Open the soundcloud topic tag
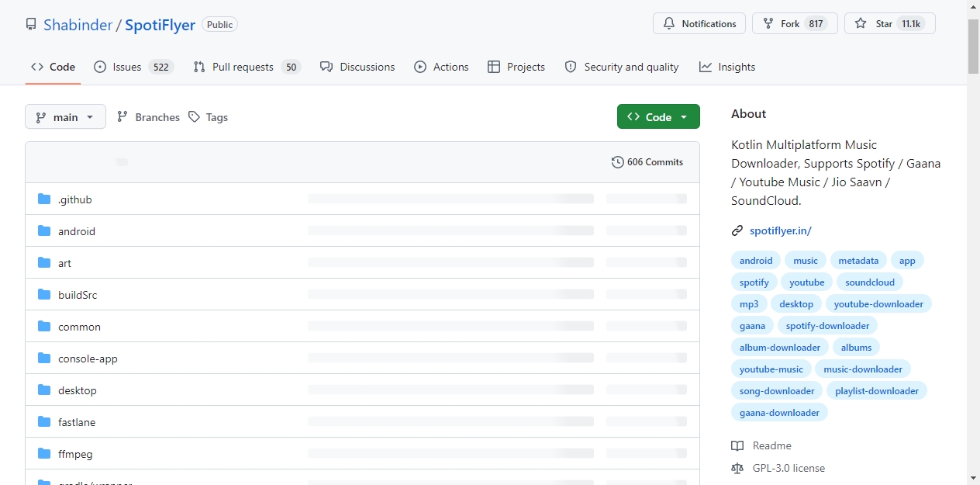 [x=870, y=282]
